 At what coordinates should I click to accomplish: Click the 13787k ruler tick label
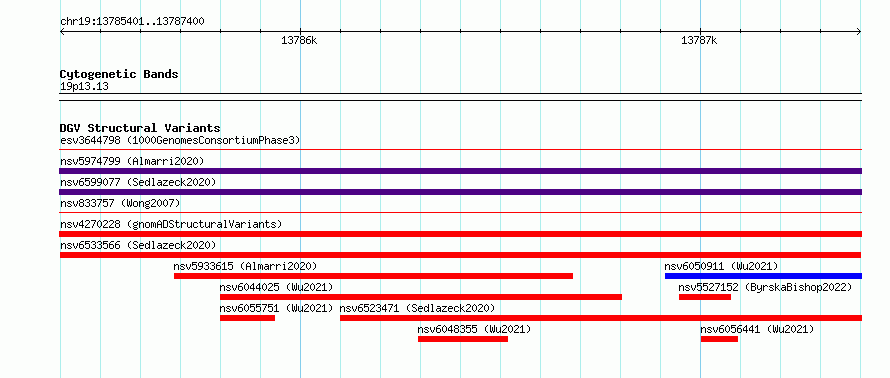click(699, 41)
